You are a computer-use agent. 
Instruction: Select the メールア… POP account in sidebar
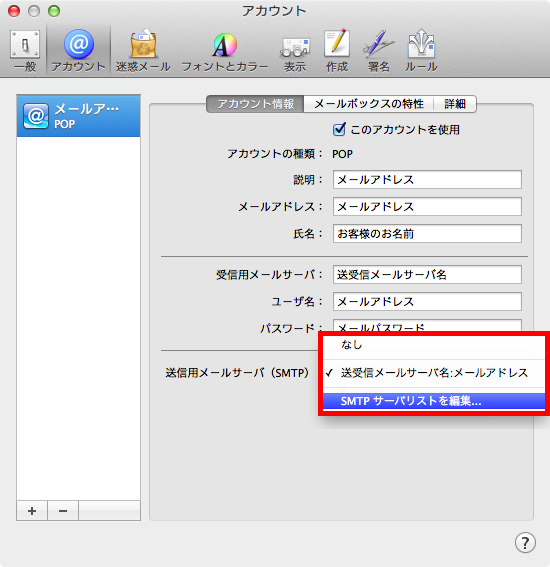78,116
